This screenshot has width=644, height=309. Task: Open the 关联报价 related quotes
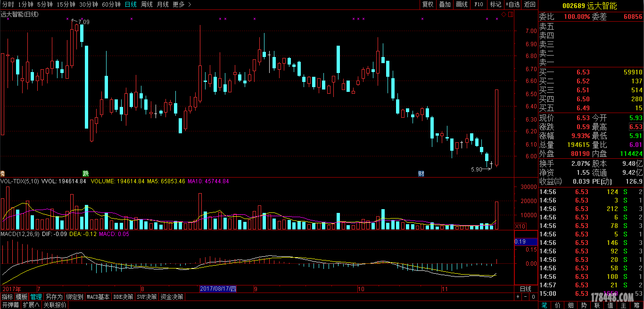(55, 305)
